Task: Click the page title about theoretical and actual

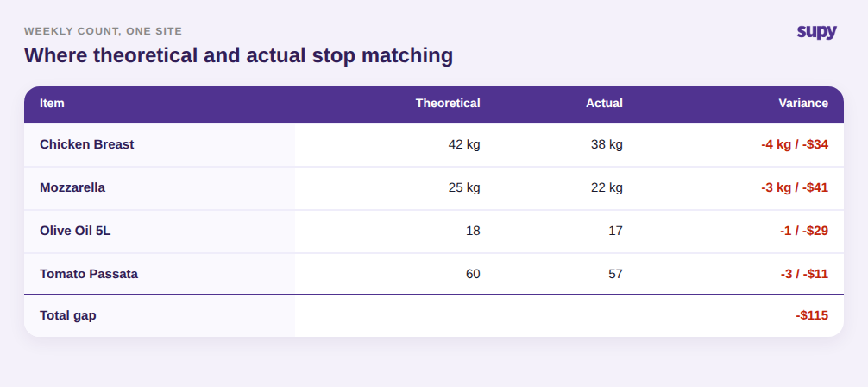Action: pos(239,56)
